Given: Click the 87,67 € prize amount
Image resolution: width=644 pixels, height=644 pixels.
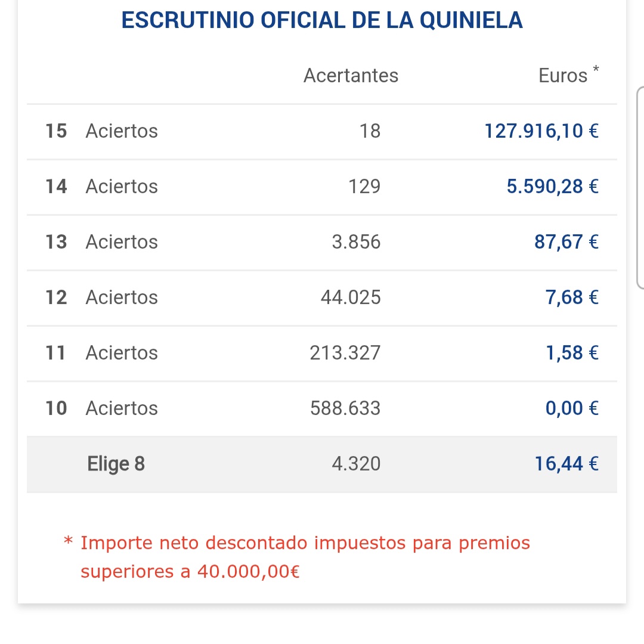Looking at the screenshot, I should tap(566, 242).
